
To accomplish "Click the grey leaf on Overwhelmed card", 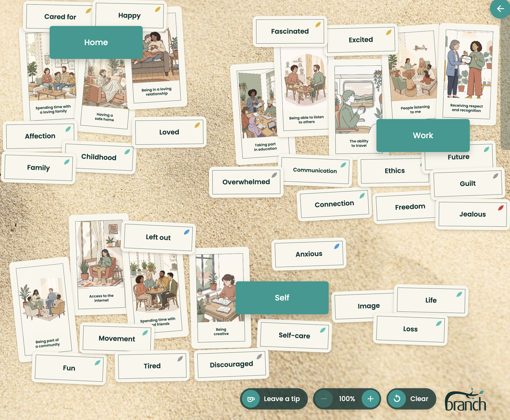I will tap(274, 175).
